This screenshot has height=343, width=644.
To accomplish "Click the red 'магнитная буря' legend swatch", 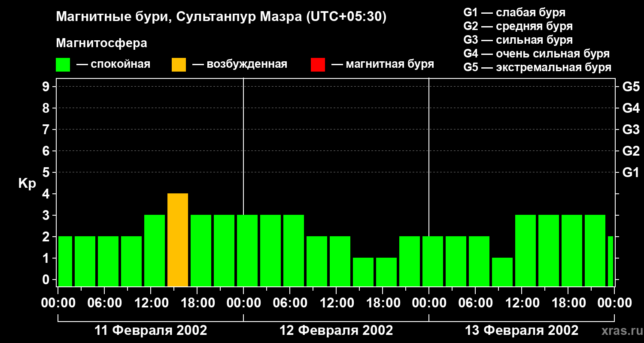I will click(318, 65).
